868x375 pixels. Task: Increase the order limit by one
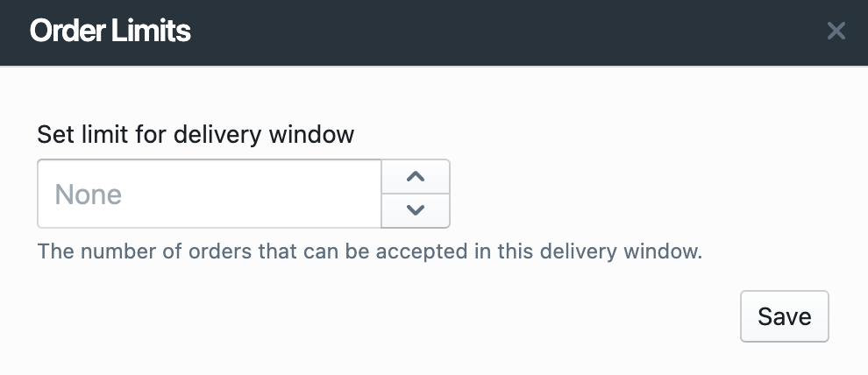click(x=416, y=176)
